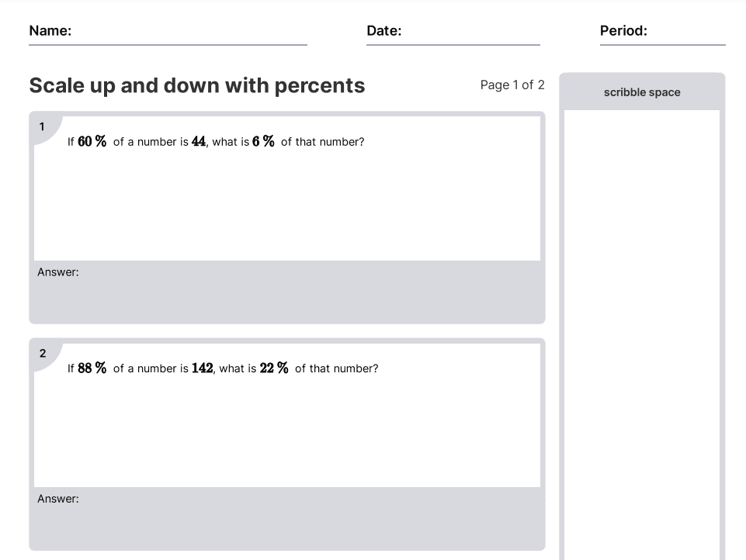Click the value 44 in question 1
Viewport: 746px width, 560px height.
tap(199, 142)
